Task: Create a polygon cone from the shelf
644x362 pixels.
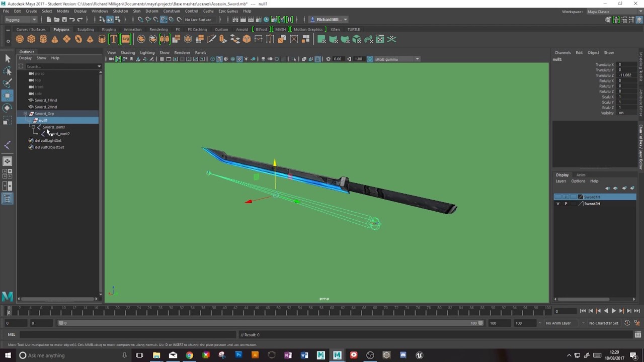Action: point(55,39)
